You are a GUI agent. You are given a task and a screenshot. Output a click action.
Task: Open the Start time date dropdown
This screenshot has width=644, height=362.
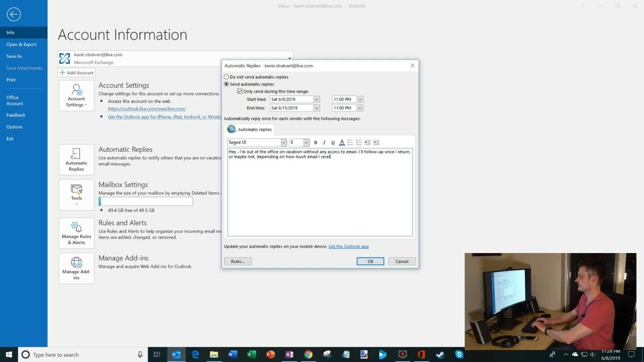[316, 100]
